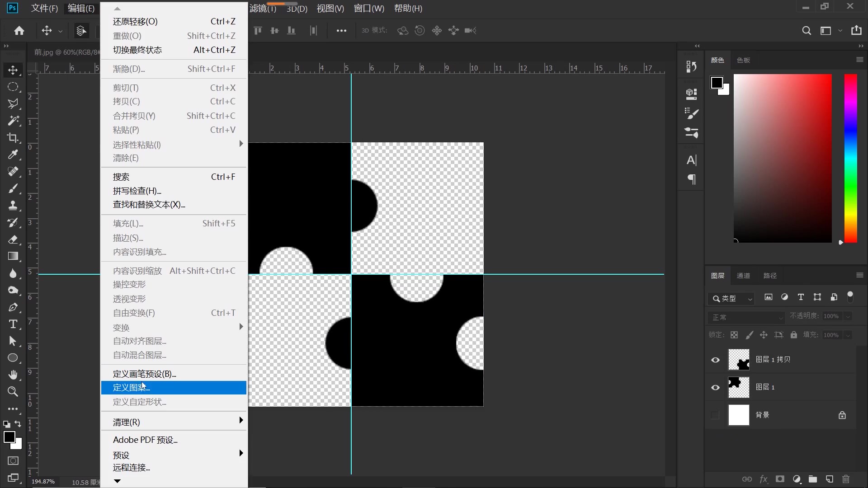Open the opacity 100% dropdown arrow

pos(848,316)
